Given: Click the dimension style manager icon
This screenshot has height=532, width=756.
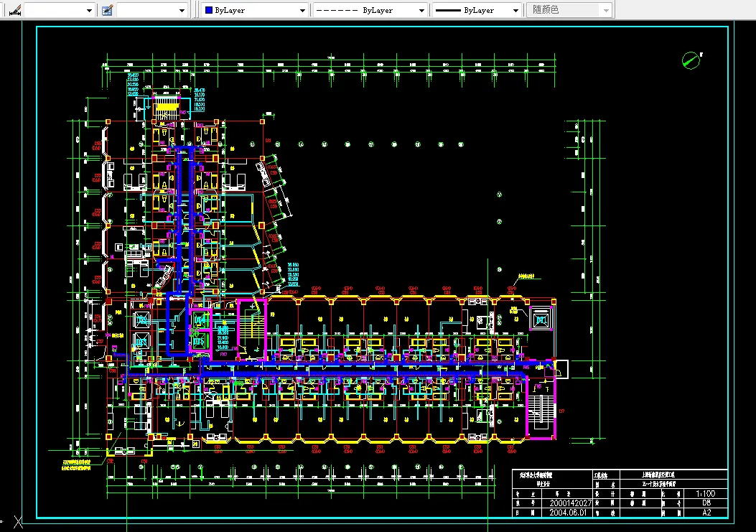Looking at the screenshot, I should tap(15, 9).
